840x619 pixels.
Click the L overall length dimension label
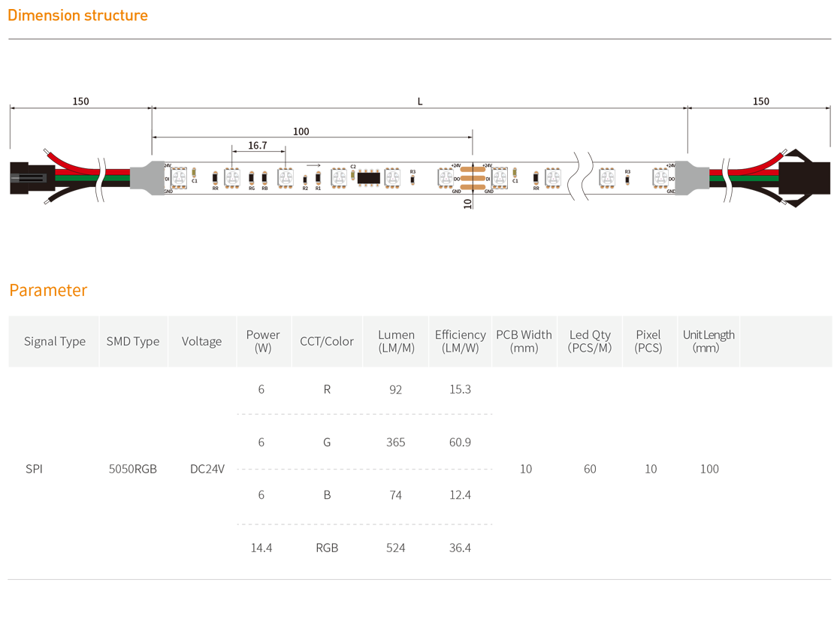[420, 101]
